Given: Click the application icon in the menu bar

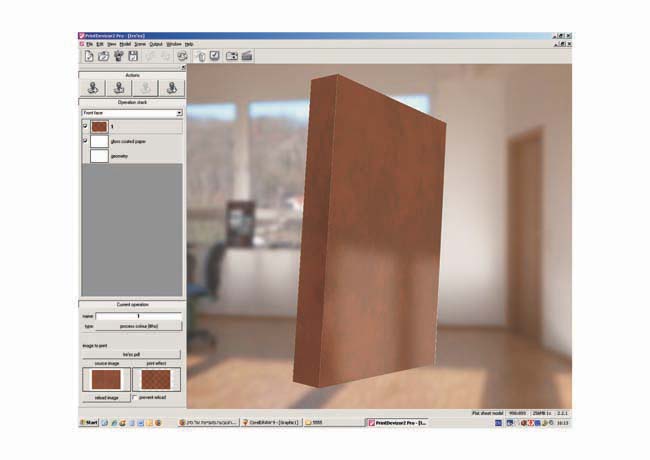Looking at the screenshot, I should [x=82, y=44].
